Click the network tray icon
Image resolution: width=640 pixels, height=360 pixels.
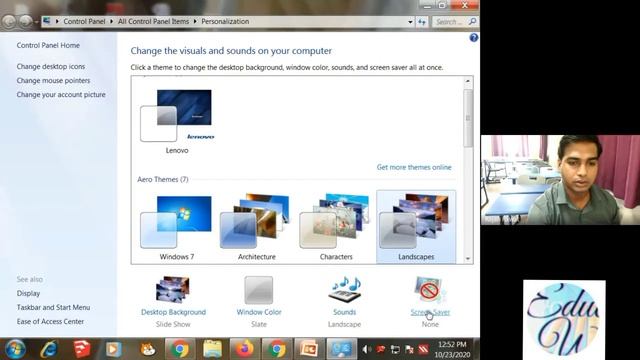pyautogui.click(x=395, y=349)
